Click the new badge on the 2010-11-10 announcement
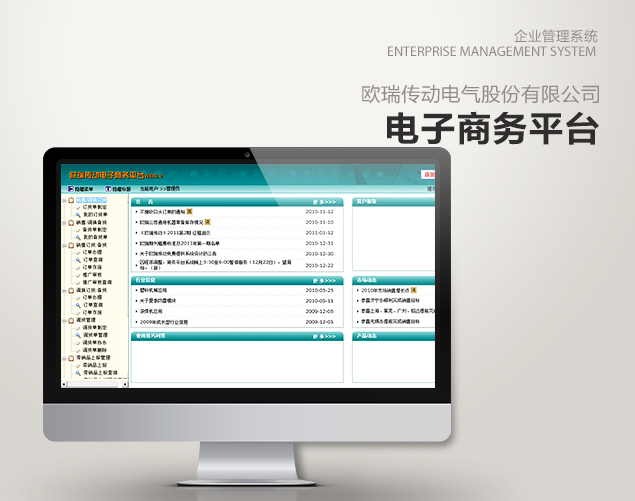 207,222
